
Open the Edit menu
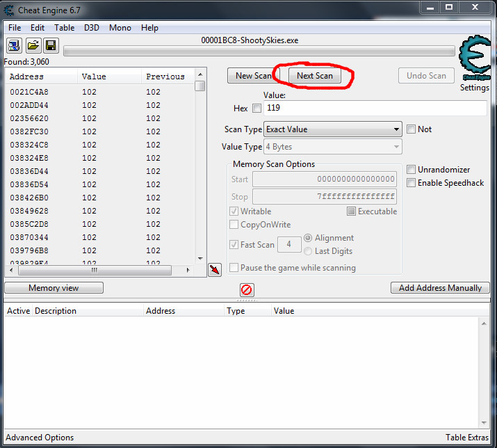(x=38, y=28)
